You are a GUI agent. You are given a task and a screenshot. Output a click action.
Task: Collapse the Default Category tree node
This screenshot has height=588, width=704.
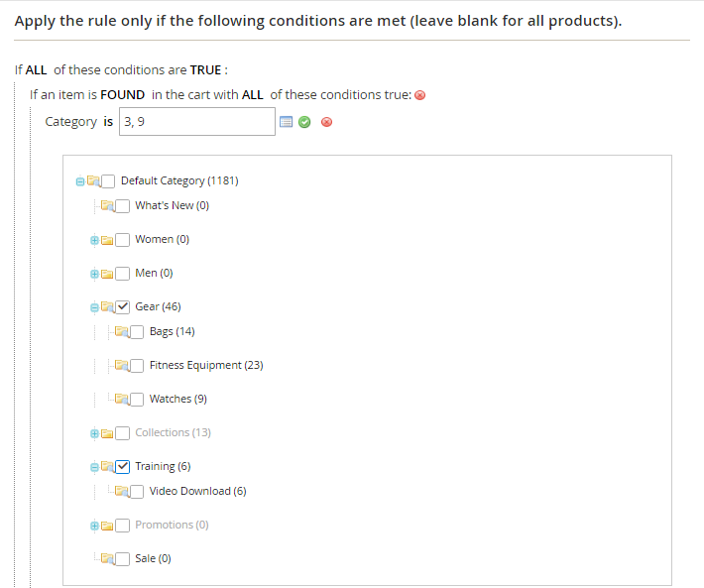click(79, 181)
